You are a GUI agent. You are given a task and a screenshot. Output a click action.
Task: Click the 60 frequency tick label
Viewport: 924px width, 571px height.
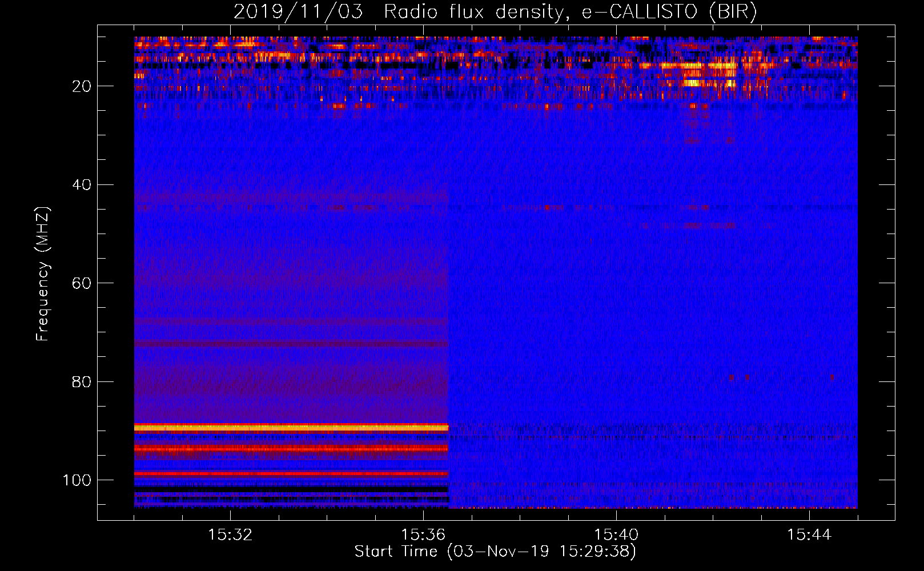82,283
